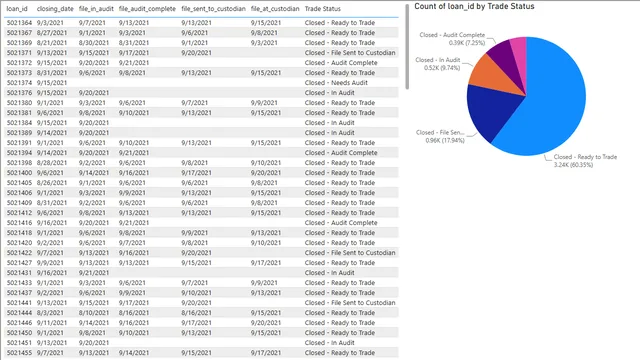Select loan_id cell 5021405

[x=19, y=183]
